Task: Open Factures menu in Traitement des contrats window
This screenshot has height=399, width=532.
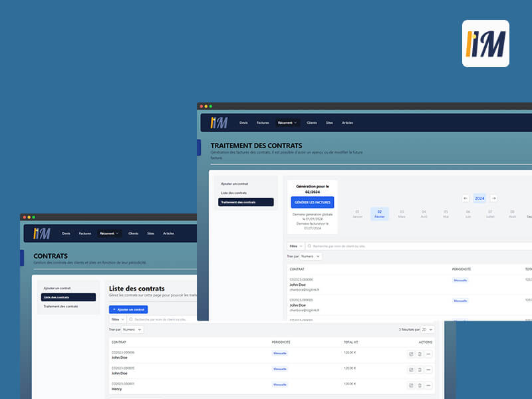Action: pos(263,123)
